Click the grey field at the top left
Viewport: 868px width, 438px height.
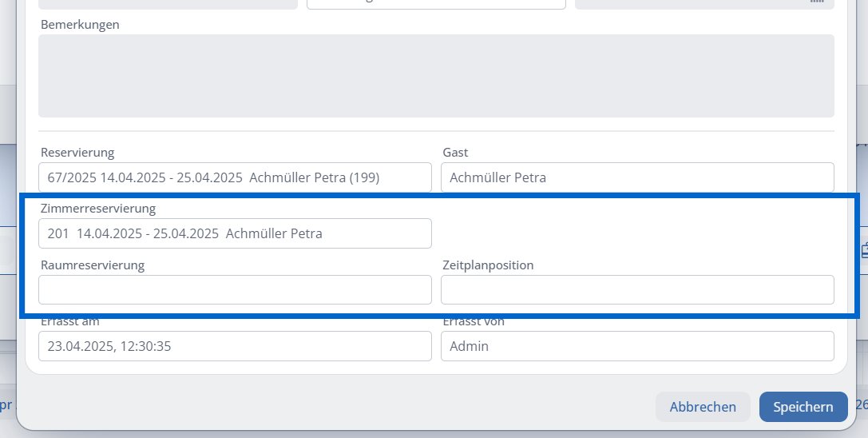168,4
